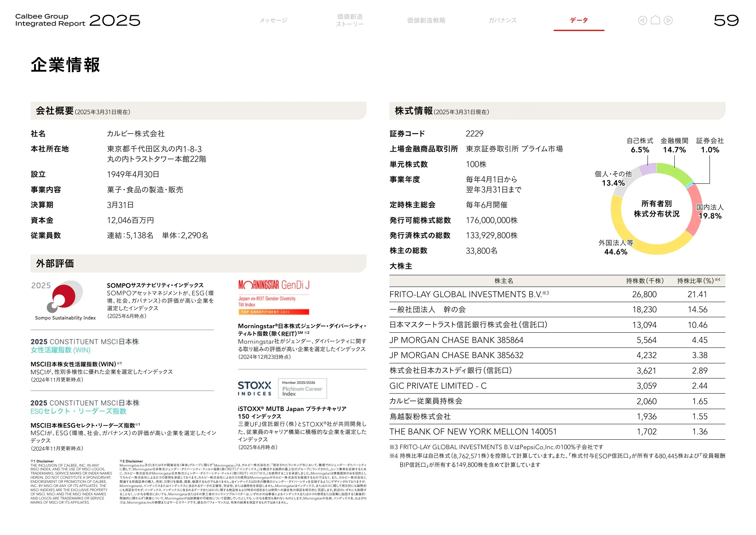The width and height of the screenshot is (756, 535).
Task: Click issued shares 133,929,800株
Action: point(492,236)
